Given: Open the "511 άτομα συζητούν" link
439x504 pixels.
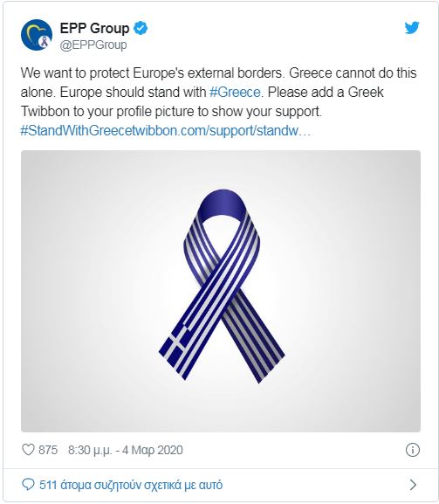Looking at the screenshot, I should tap(131, 485).
